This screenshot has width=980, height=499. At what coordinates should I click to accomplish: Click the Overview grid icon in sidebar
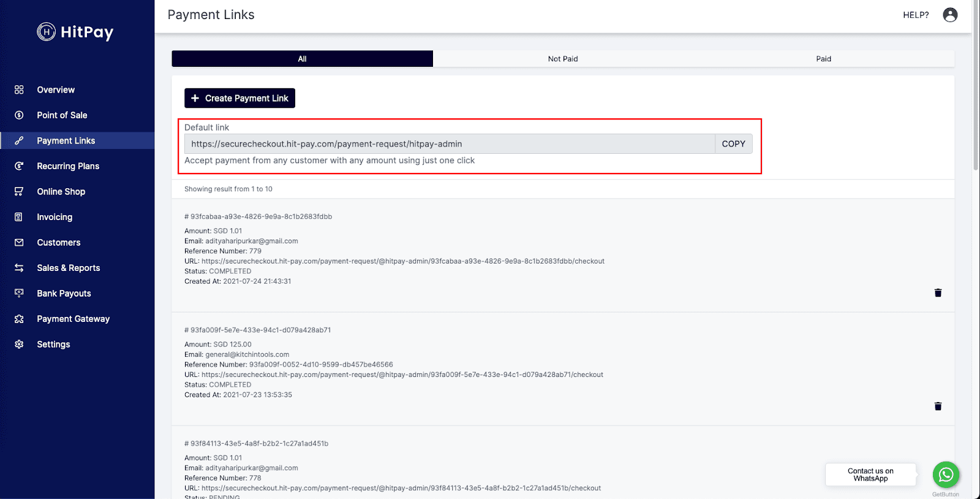[19, 90]
